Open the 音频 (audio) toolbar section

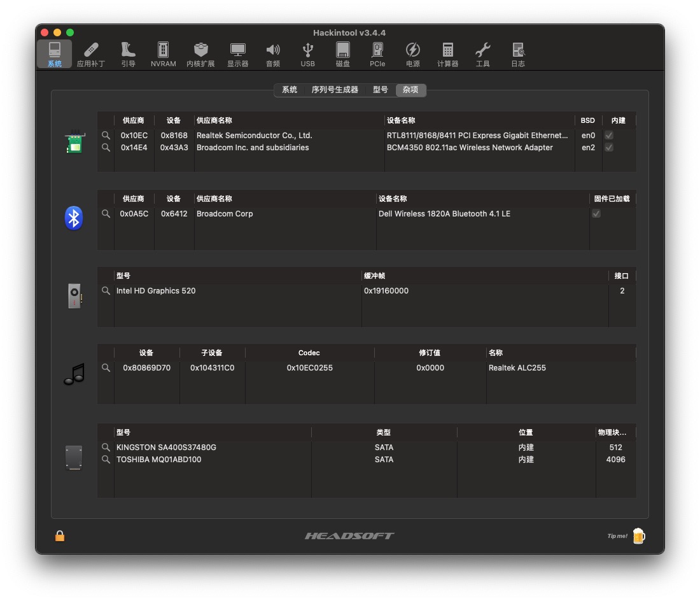pyautogui.click(x=273, y=54)
